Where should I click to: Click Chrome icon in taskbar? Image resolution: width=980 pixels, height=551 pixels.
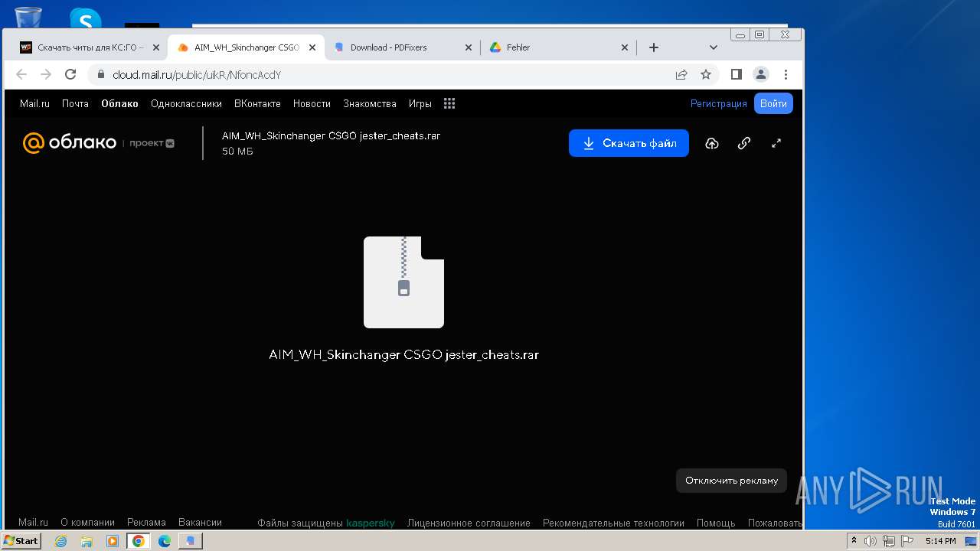click(139, 541)
